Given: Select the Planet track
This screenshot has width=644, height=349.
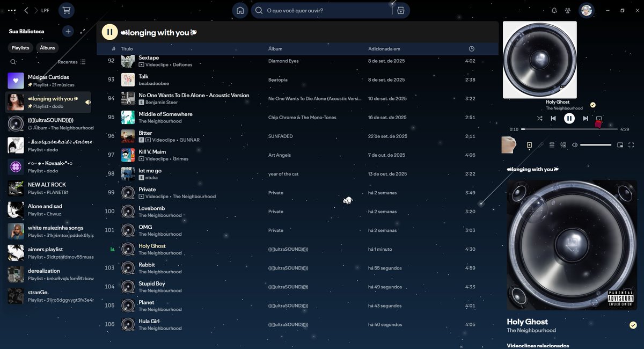Looking at the screenshot, I should pos(298,306).
